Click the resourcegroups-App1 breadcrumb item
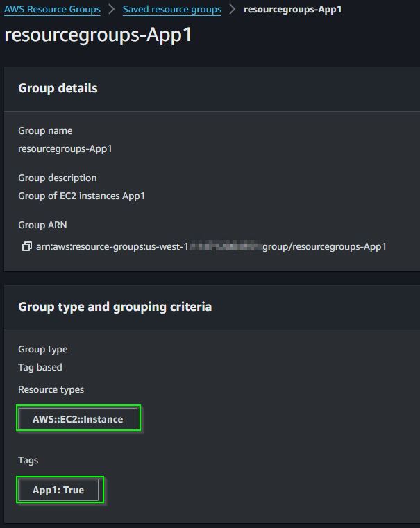Viewport: 420px width, 528px height. (x=293, y=10)
